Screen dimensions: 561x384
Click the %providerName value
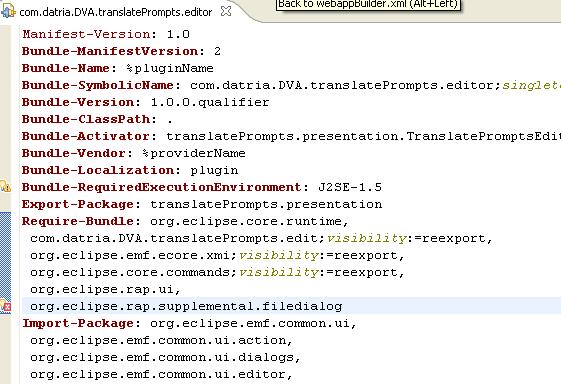194,153
